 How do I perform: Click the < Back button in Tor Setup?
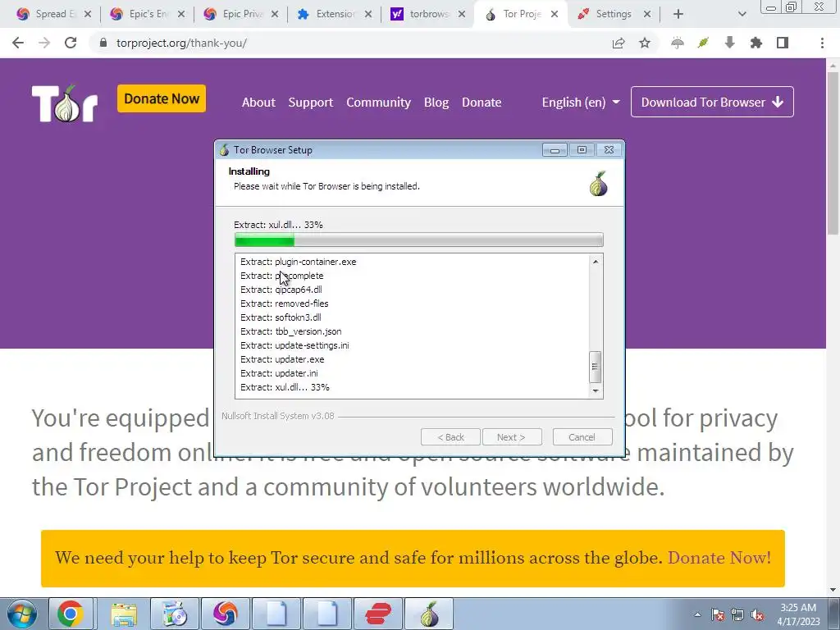[x=450, y=437]
